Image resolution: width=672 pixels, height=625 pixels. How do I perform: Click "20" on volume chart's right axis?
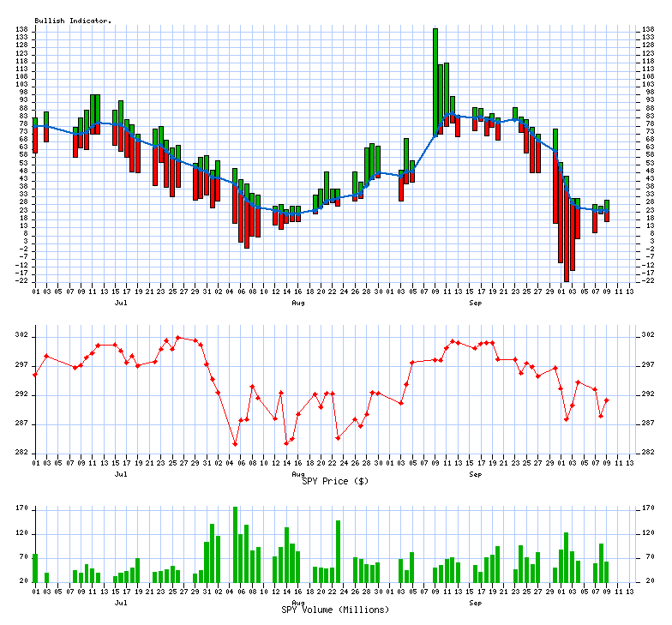click(649, 581)
